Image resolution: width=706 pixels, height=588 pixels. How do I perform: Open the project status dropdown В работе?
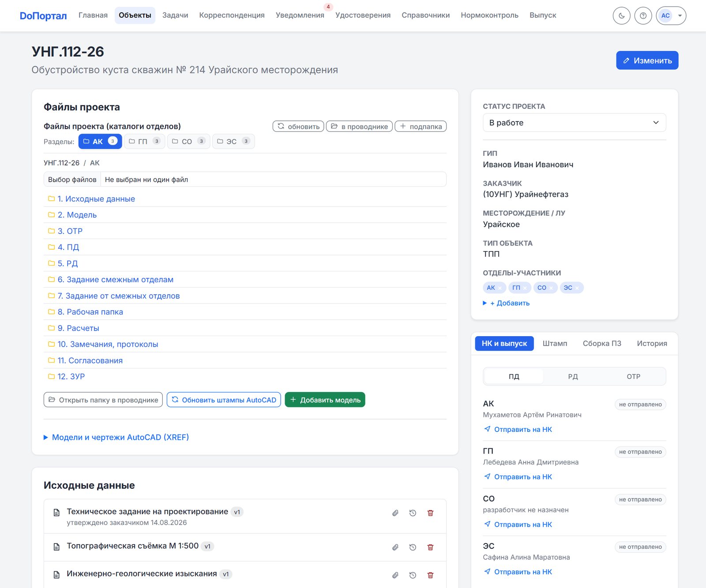pos(574,123)
